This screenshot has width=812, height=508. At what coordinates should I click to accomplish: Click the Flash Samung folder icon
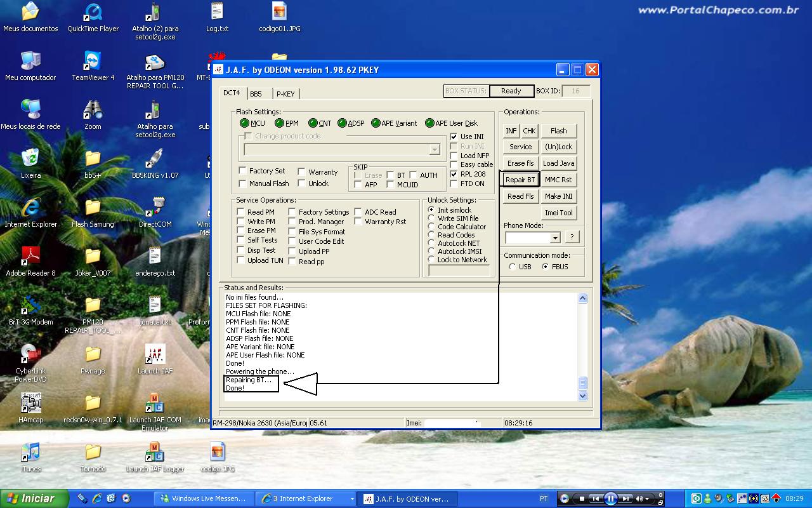[x=93, y=213]
